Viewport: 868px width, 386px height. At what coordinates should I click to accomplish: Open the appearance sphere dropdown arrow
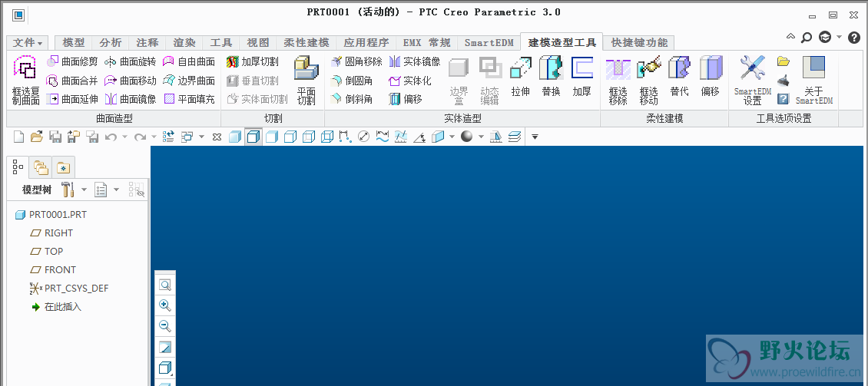click(x=481, y=137)
